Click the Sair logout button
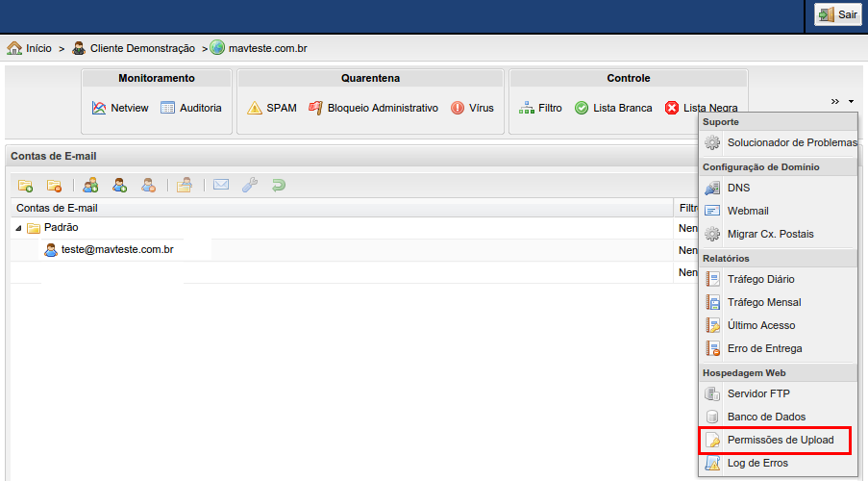The width and height of the screenshot is (868, 481). (838, 15)
